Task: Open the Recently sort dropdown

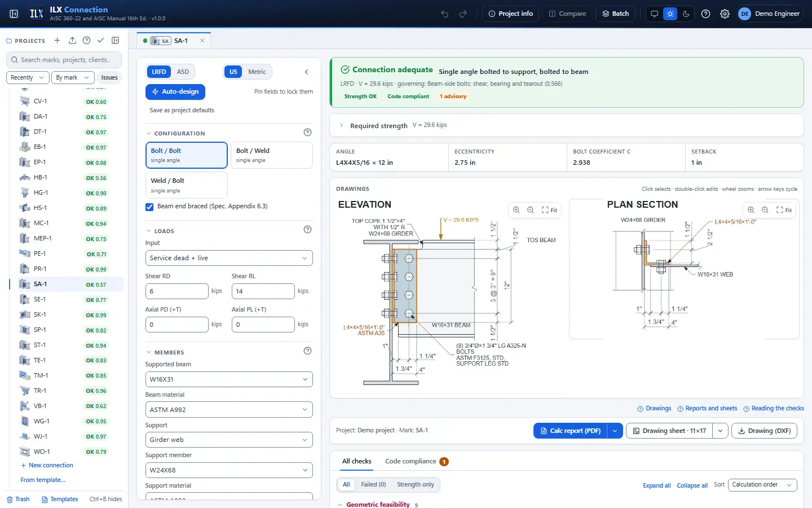Action: [28, 77]
